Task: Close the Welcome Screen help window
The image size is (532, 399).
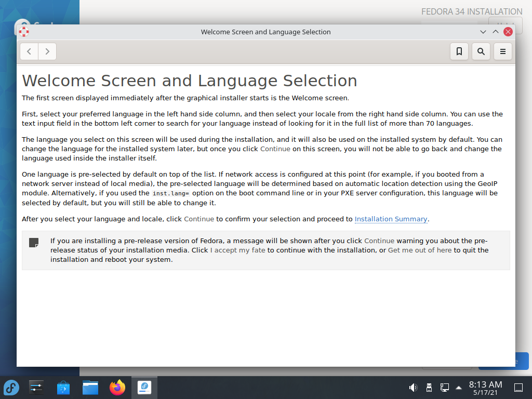Action: (508, 32)
